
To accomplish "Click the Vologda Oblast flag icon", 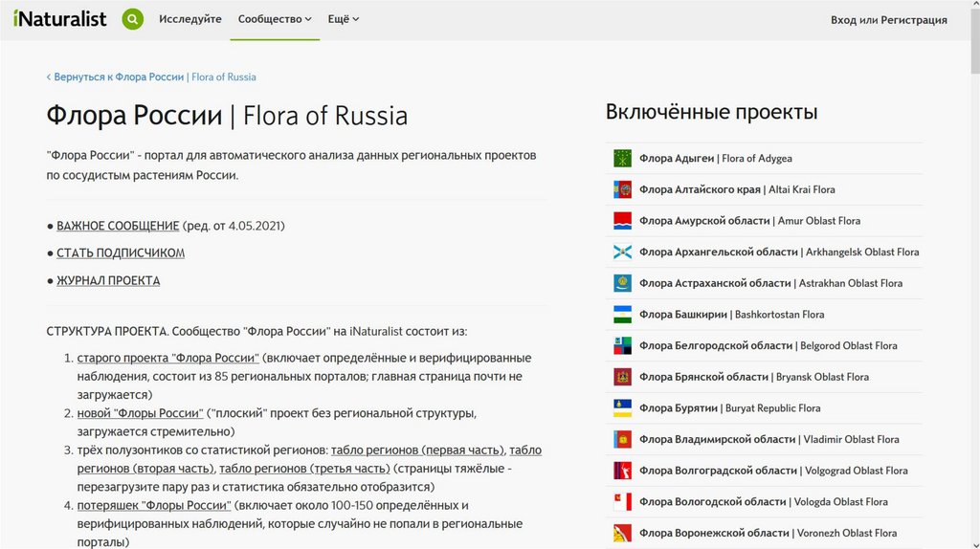I will 622,502.
